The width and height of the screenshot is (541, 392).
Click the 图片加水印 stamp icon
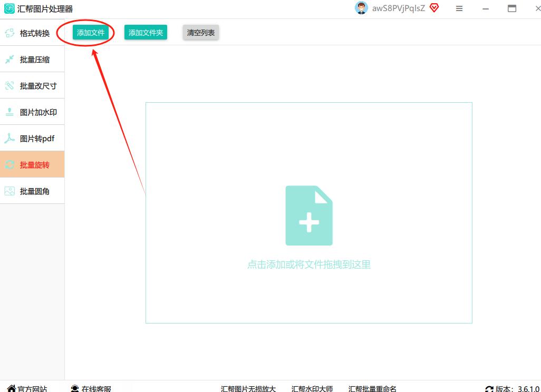click(x=9, y=112)
